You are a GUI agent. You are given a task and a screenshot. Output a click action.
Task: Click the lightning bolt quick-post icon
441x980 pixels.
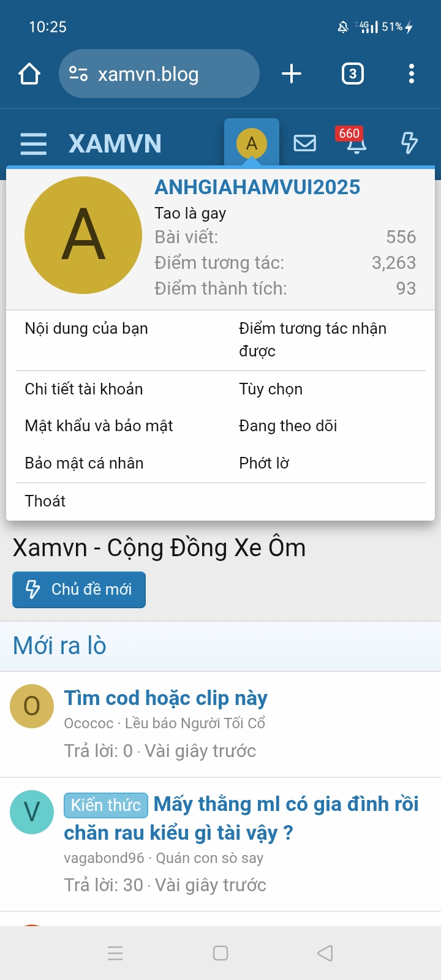(x=409, y=142)
